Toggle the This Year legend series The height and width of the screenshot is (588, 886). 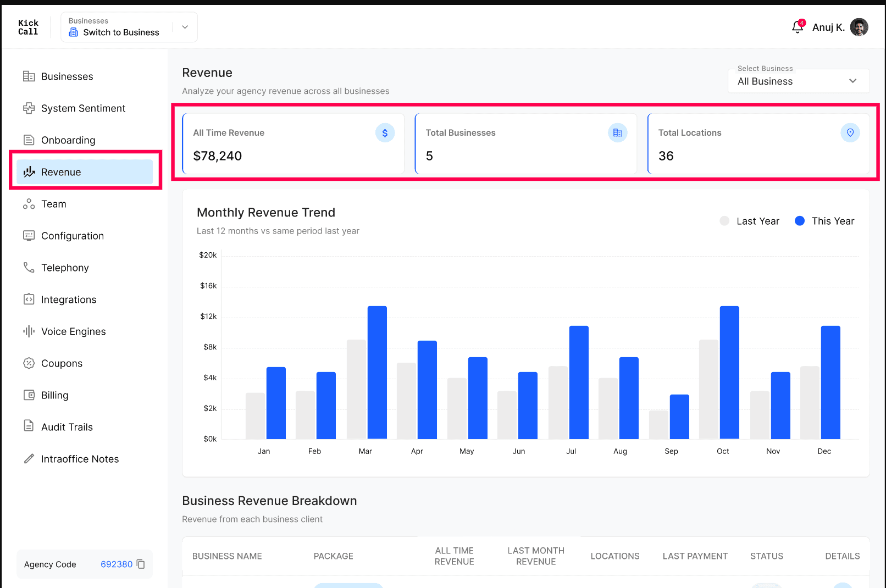click(824, 221)
